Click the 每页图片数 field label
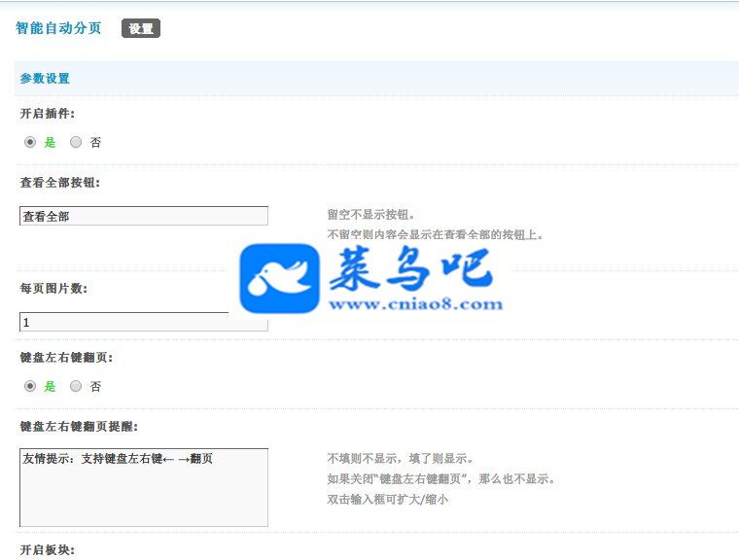Viewport: 739px width, 560px height. [53, 288]
